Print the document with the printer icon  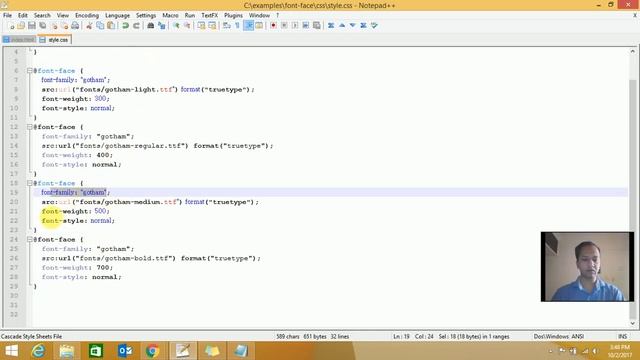click(x=75, y=26)
